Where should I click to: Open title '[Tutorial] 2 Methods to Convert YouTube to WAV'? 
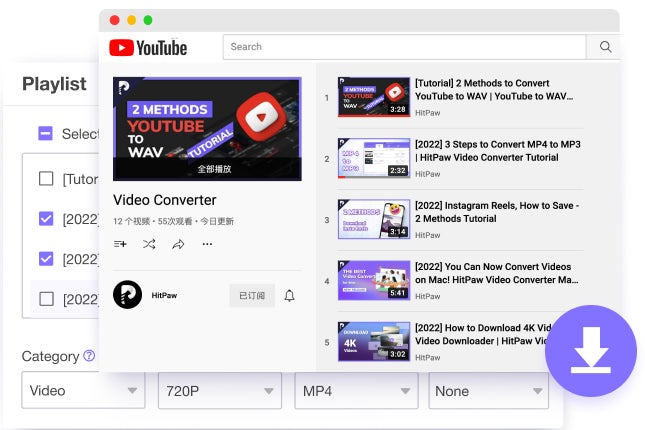click(x=494, y=90)
